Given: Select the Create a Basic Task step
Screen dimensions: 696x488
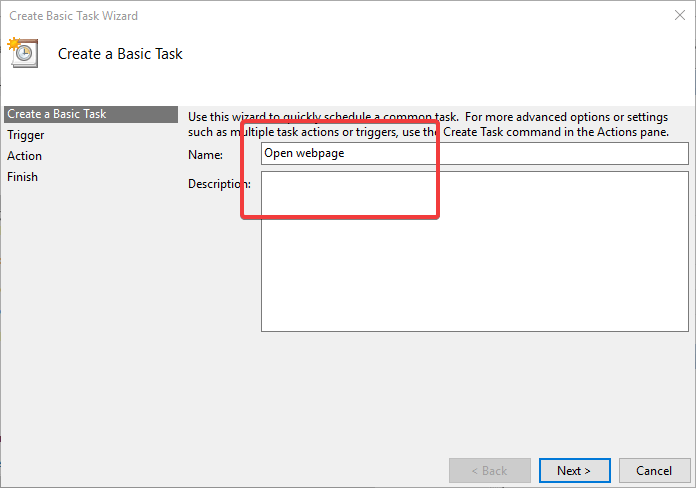Looking at the screenshot, I should pos(91,114).
